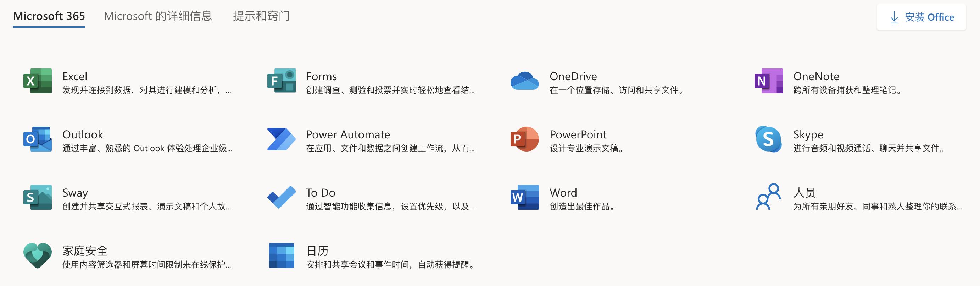
Task: Open the To Do checkmark icon
Action: click(281, 197)
